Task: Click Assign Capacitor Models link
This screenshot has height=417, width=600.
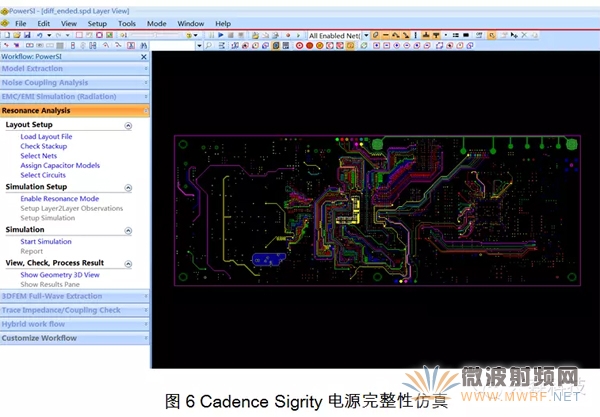Action: pos(60,165)
